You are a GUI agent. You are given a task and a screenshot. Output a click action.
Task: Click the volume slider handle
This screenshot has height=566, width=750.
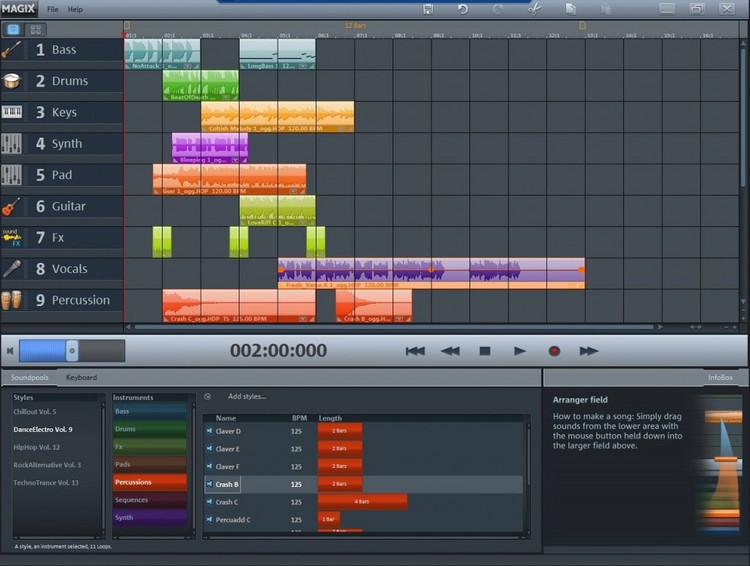pos(71,350)
